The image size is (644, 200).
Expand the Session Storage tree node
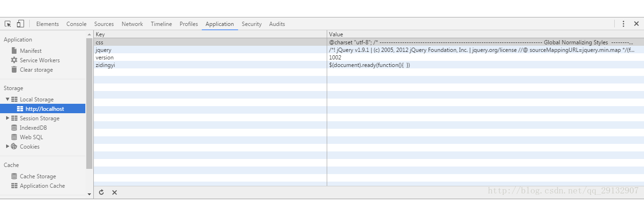tap(8, 118)
